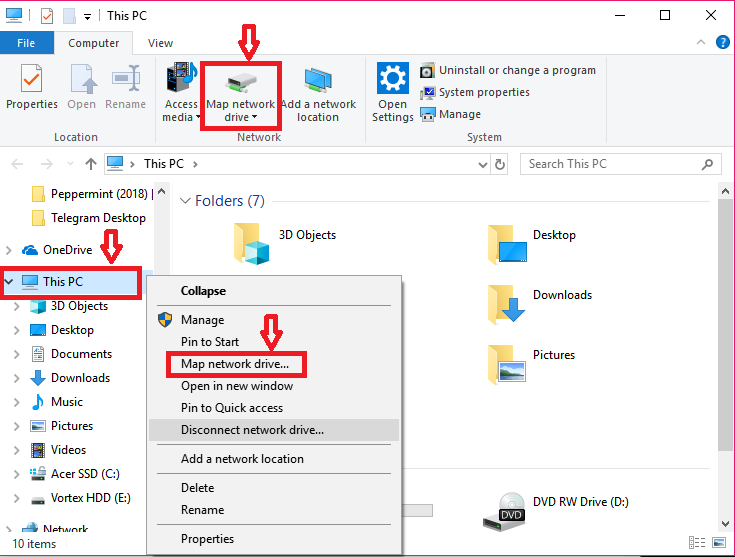
Task: Open the recent locations dropdown arrow
Action: (x=70, y=164)
